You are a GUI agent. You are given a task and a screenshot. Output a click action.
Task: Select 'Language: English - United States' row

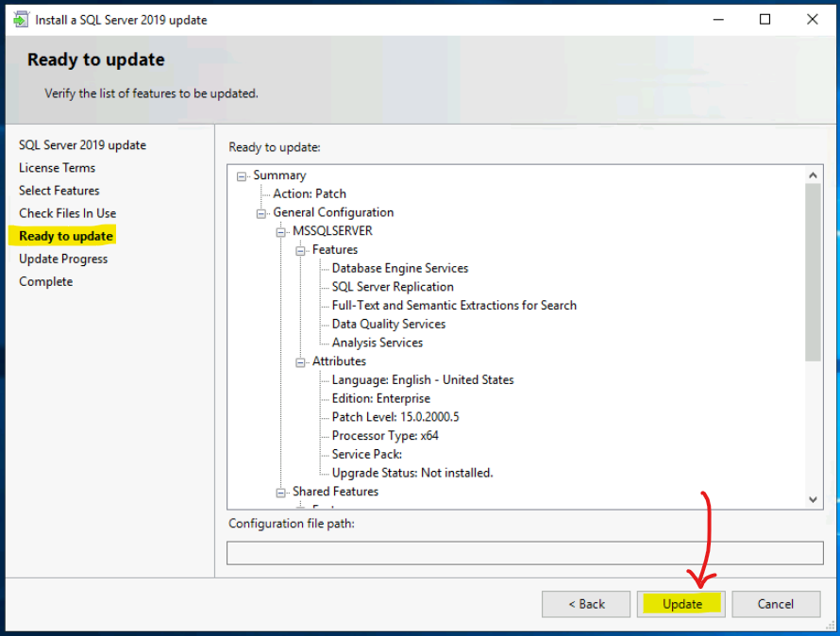pyautogui.click(x=423, y=380)
